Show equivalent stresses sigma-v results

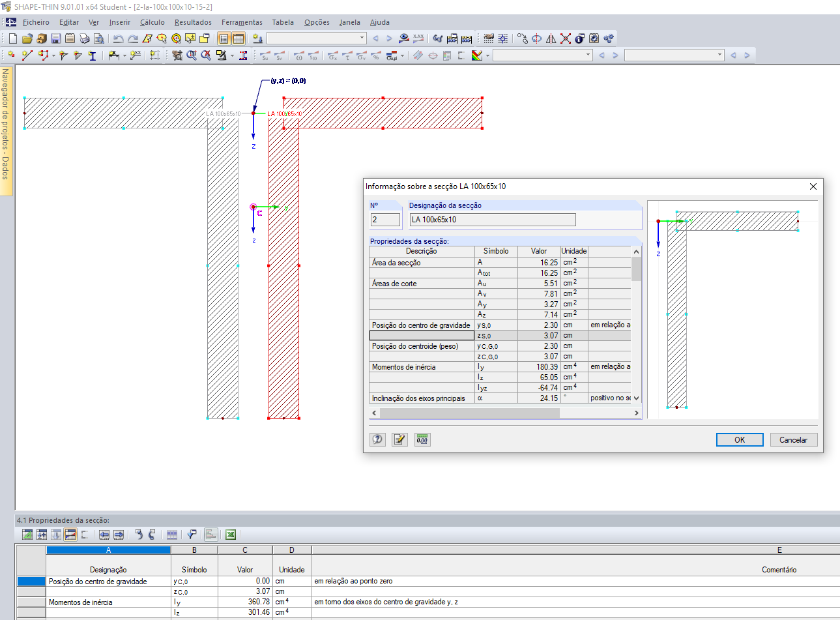point(361,55)
